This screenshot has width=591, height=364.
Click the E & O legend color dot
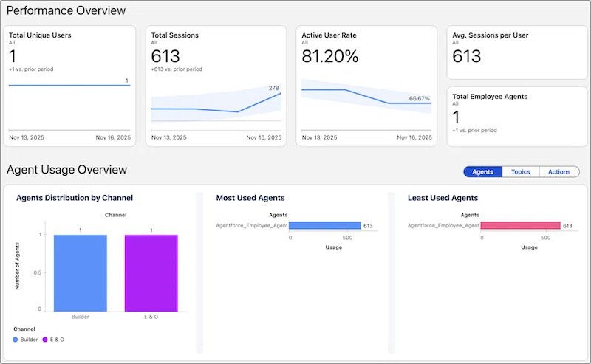(45, 340)
